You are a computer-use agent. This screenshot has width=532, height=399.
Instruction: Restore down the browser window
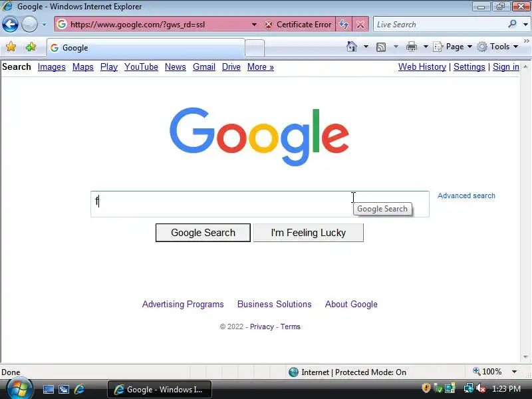click(x=501, y=6)
